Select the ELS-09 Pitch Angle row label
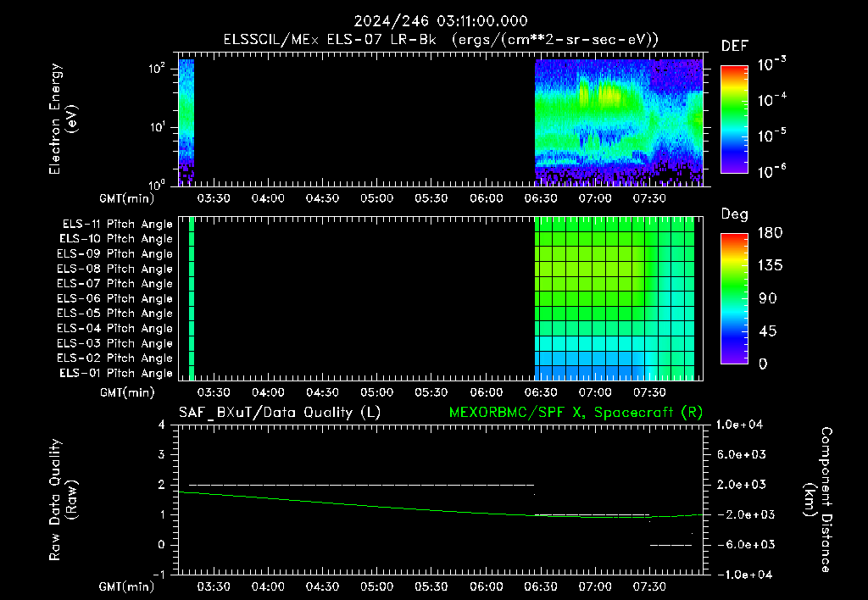Screen dimensions: 868x600 click(114, 254)
